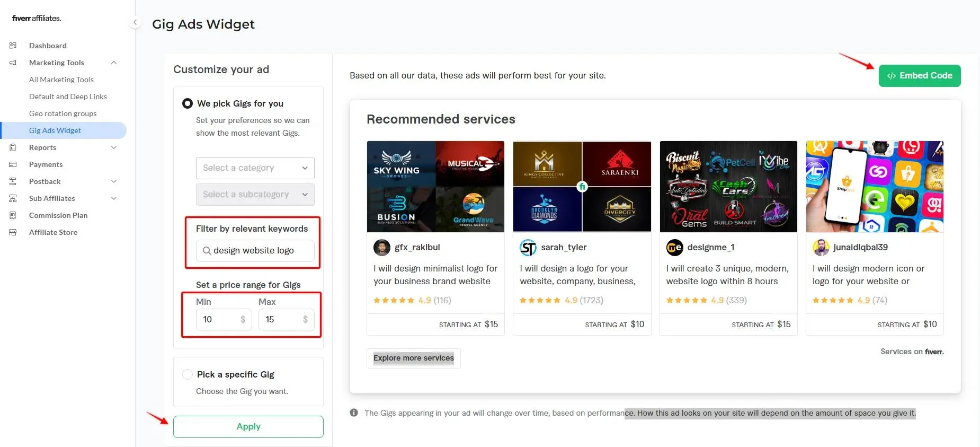Click the Max price field
Screen dimensions: 980x447
click(286, 320)
